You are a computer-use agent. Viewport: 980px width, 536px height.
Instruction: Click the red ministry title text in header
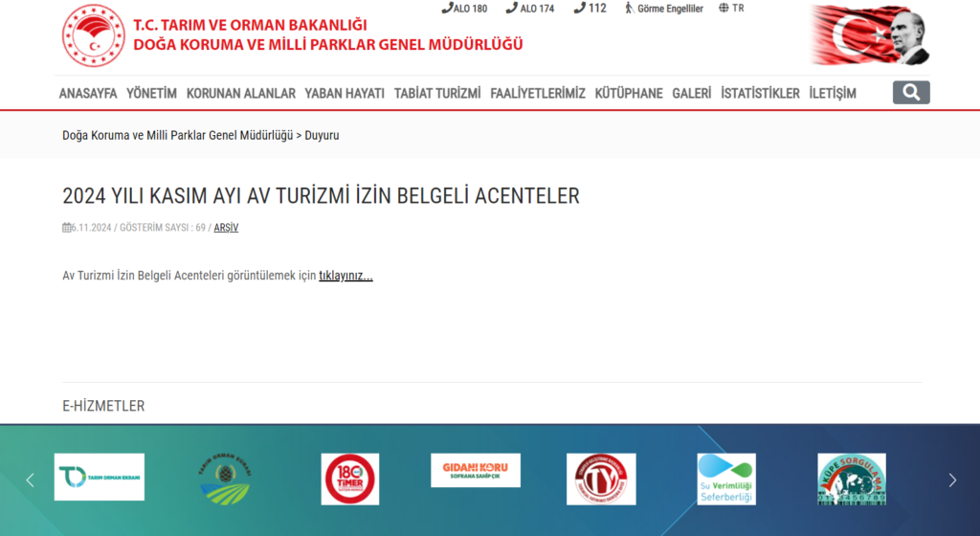pyautogui.click(x=328, y=35)
